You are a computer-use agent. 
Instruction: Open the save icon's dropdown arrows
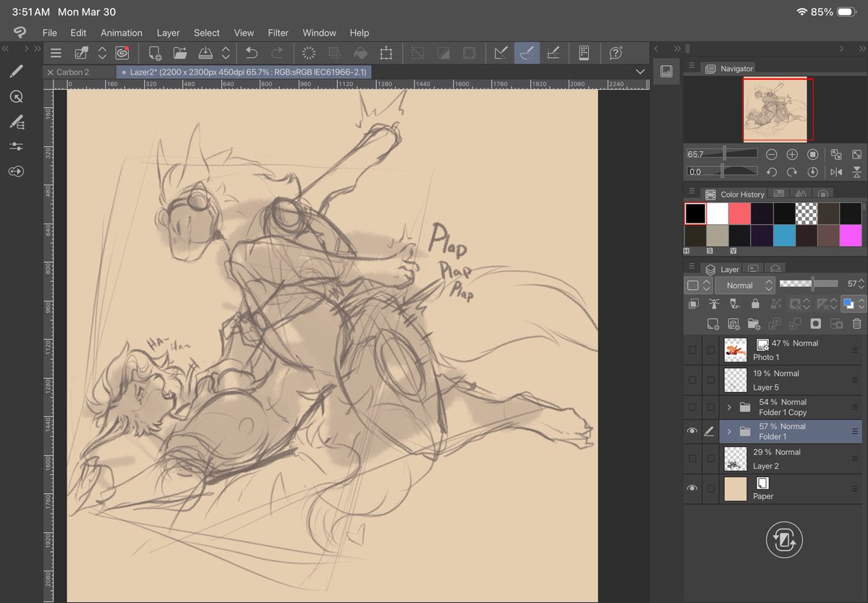[x=226, y=53]
